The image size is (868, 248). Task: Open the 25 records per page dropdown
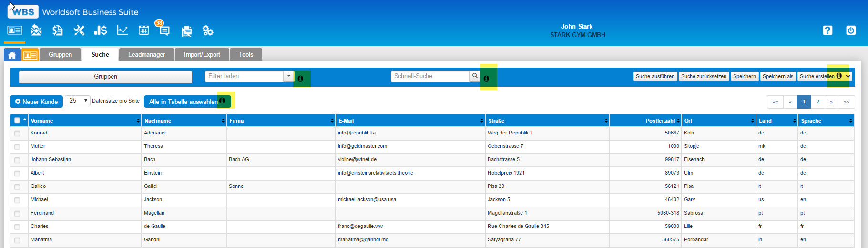pyautogui.click(x=77, y=101)
